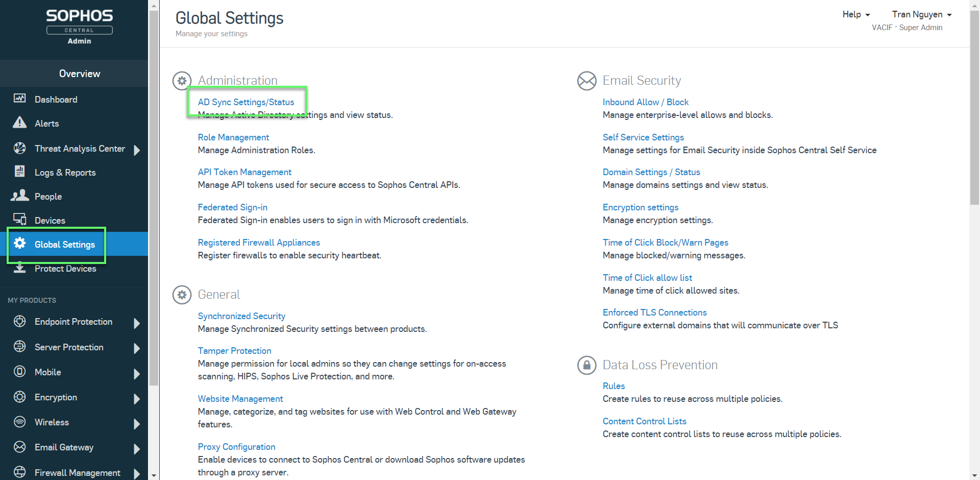Click the Wireless product icon
This screenshot has width=980, height=480.
pos(19,422)
